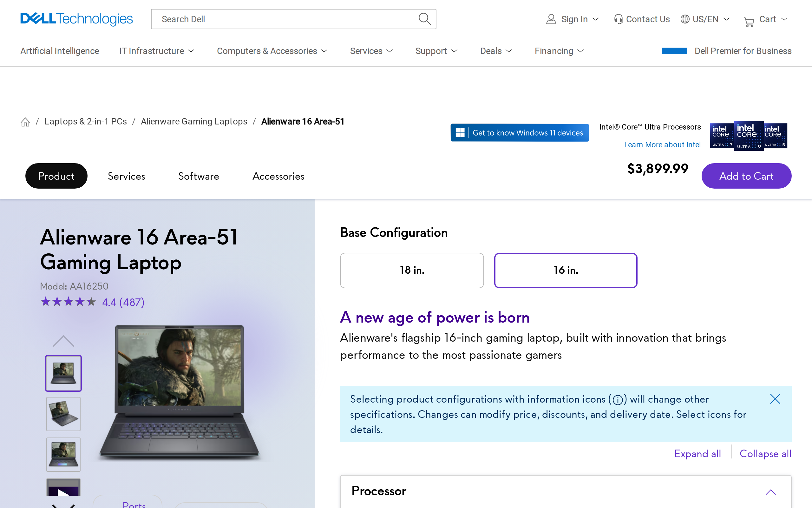Click the $3,899.99 price

658,169
